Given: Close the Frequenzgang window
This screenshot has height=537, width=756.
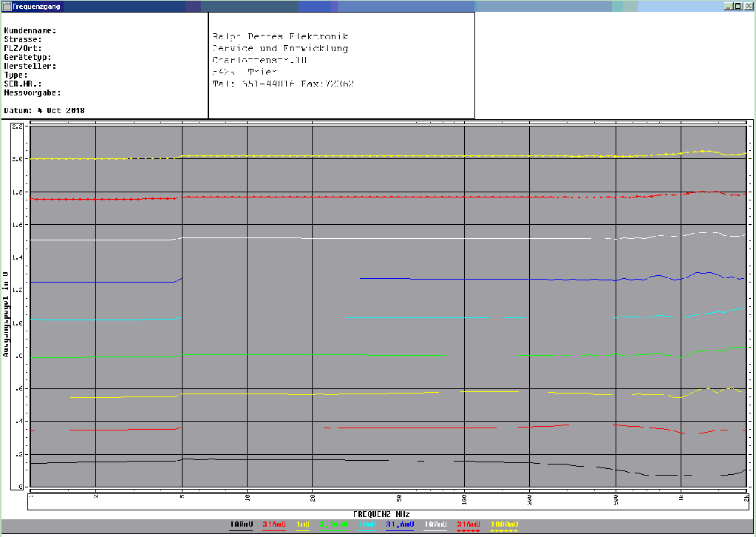Looking at the screenshot, I should coord(749,6).
